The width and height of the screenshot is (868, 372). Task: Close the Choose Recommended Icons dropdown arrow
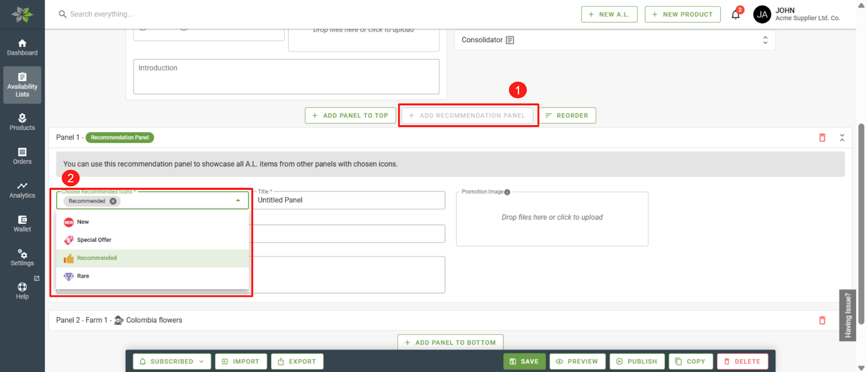point(238,201)
